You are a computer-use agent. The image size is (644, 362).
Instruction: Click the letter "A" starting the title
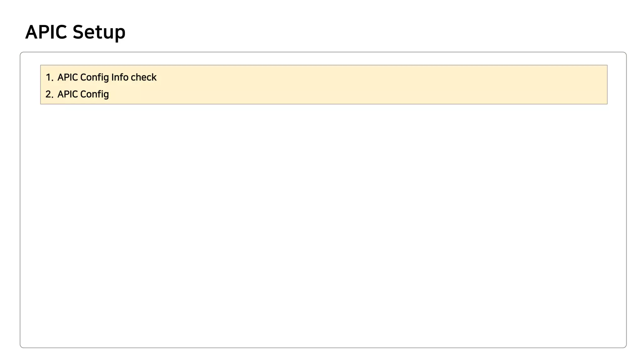click(x=31, y=32)
